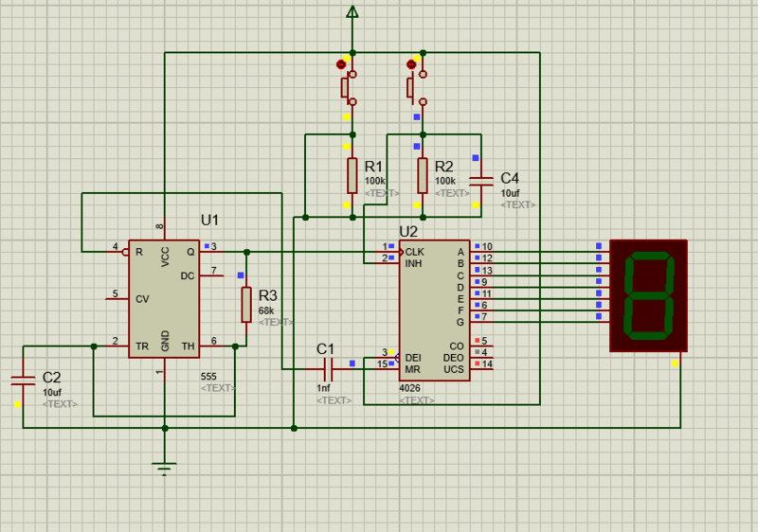Click the U1 reference label

point(209,221)
